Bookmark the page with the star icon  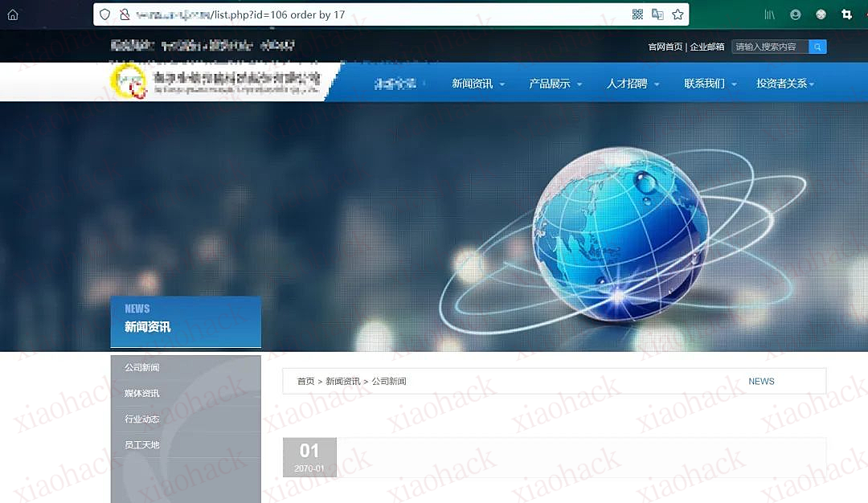coord(678,14)
